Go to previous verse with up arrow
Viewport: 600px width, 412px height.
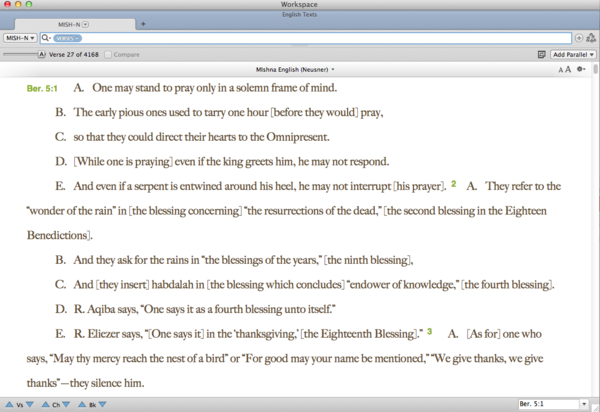[9, 404]
